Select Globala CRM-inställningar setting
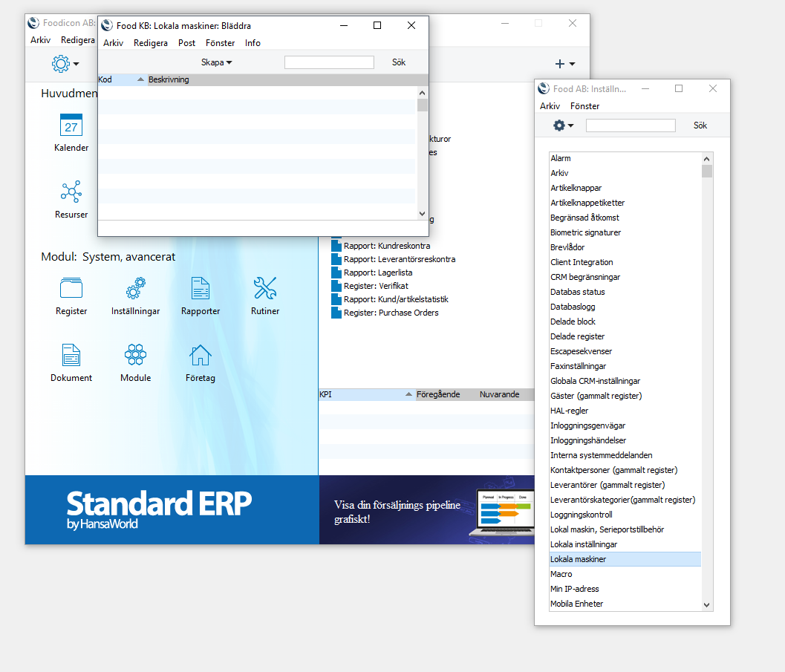The image size is (785, 672). click(625, 381)
